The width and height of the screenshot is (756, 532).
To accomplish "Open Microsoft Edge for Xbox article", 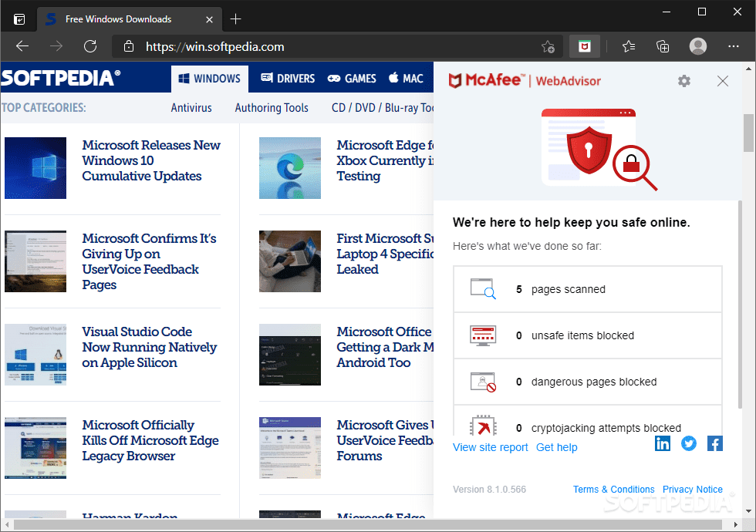I will point(385,160).
